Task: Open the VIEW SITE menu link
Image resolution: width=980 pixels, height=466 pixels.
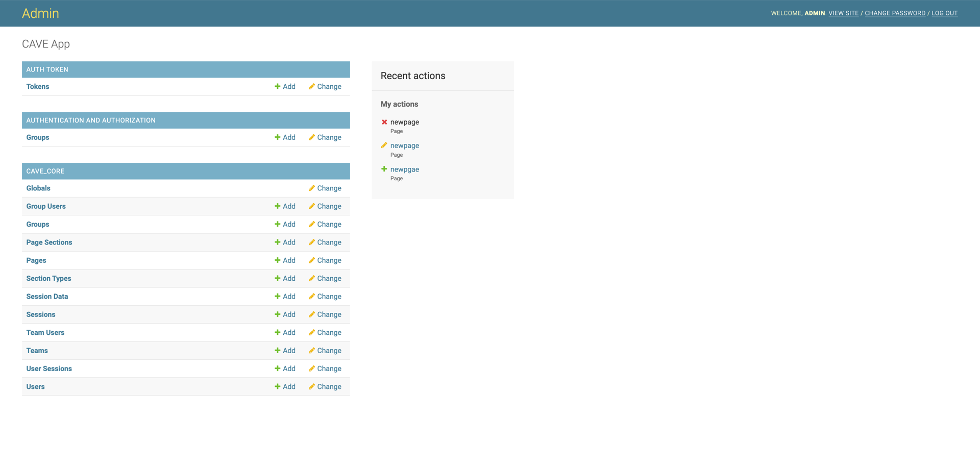Action: (x=843, y=13)
